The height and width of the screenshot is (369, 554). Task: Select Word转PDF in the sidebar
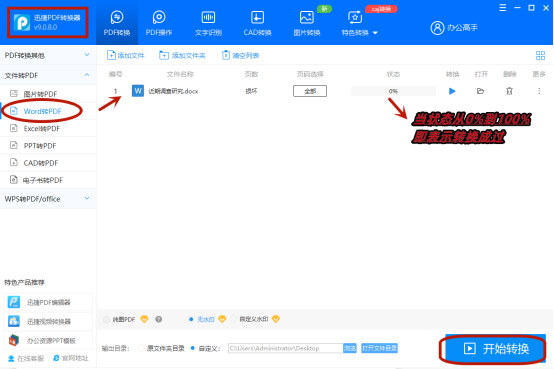pos(48,111)
